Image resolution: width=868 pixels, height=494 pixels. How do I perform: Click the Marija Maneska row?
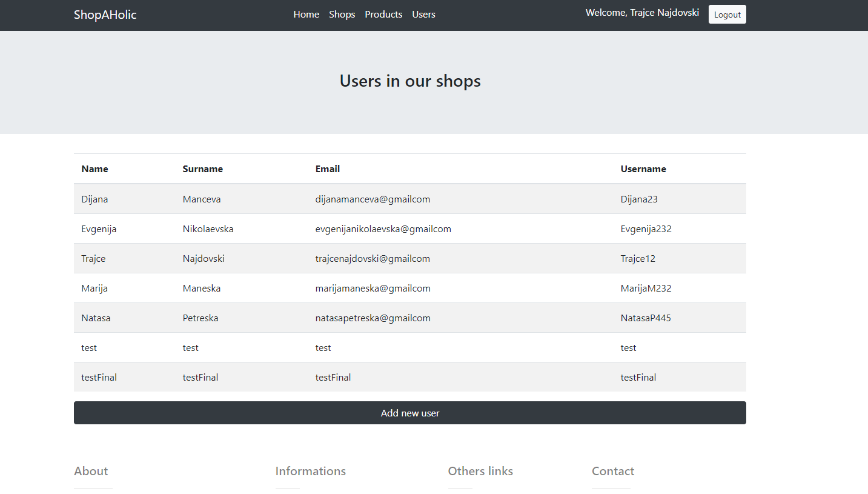point(94,289)
